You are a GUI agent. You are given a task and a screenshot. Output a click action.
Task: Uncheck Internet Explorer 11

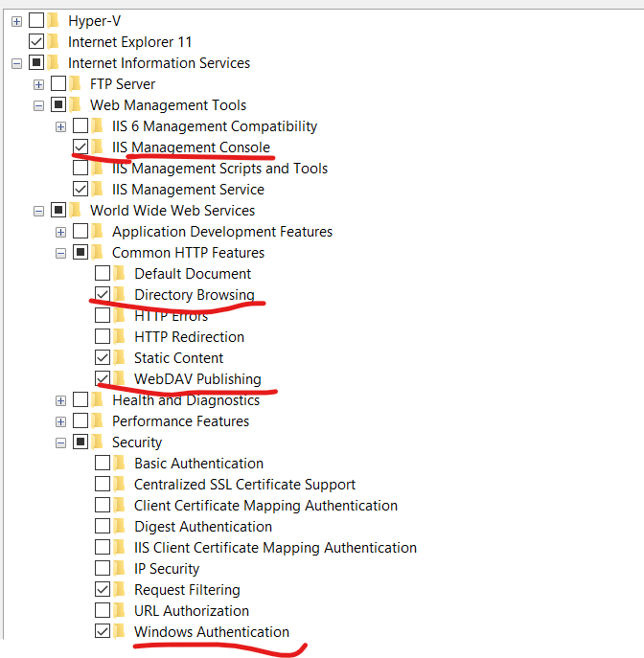pos(36,41)
